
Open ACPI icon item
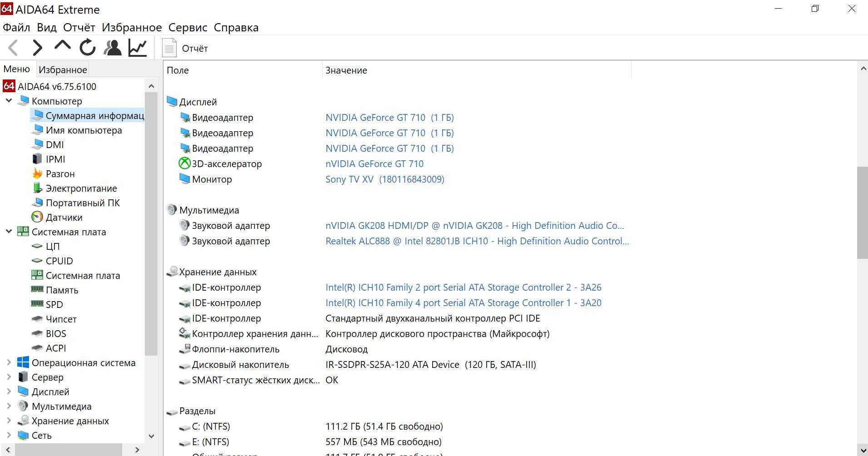tap(37, 348)
